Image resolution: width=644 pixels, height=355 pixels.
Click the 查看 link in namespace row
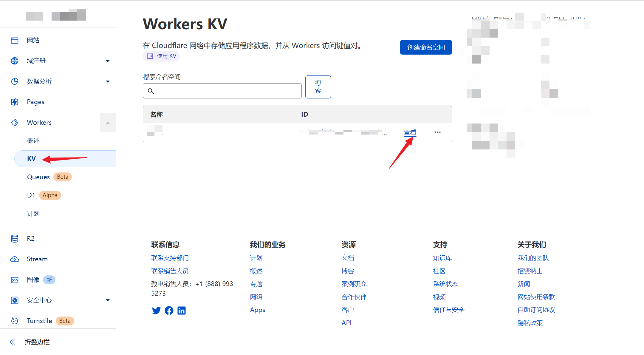(410, 132)
